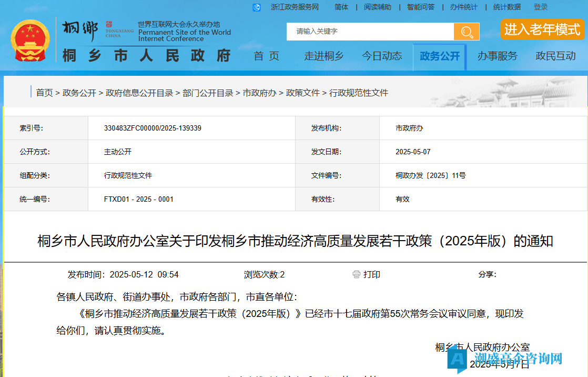Open 办件统计 link
This screenshot has height=377, width=588.
coord(463,7)
